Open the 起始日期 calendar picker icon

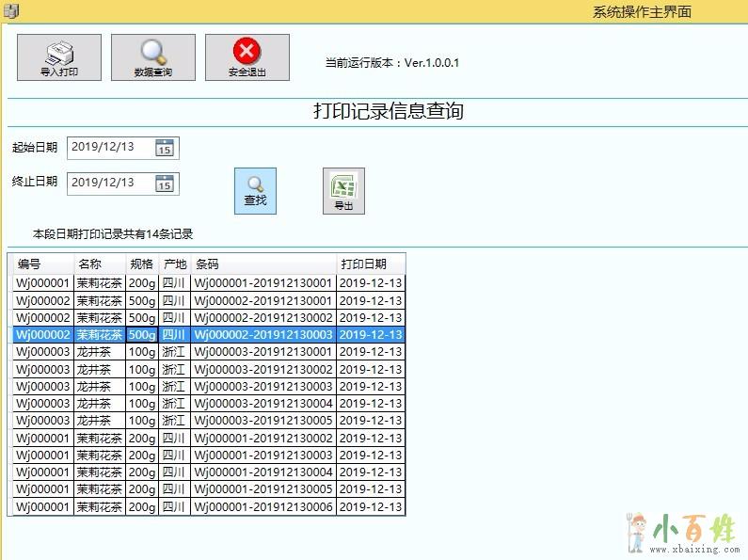tap(165, 148)
